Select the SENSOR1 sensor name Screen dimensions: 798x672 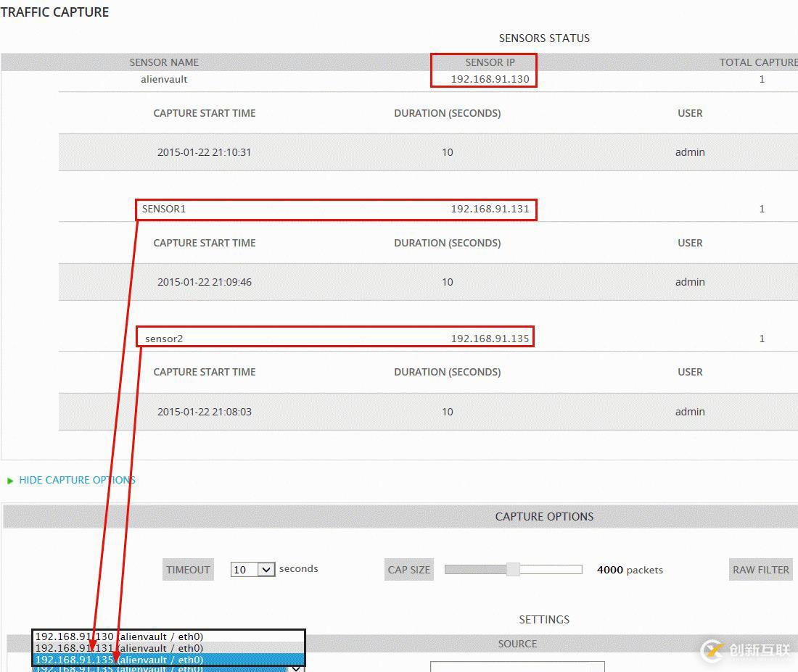point(164,209)
